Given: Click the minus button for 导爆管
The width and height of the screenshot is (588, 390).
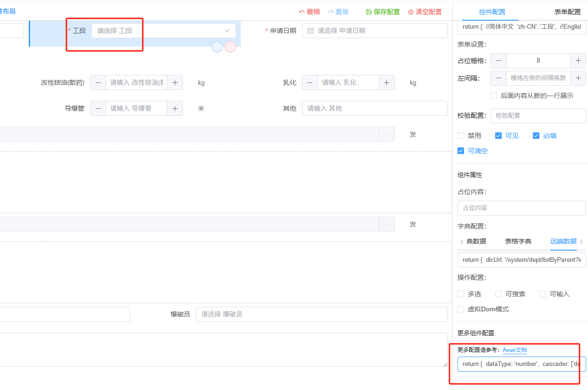Looking at the screenshot, I should [x=98, y=108].
